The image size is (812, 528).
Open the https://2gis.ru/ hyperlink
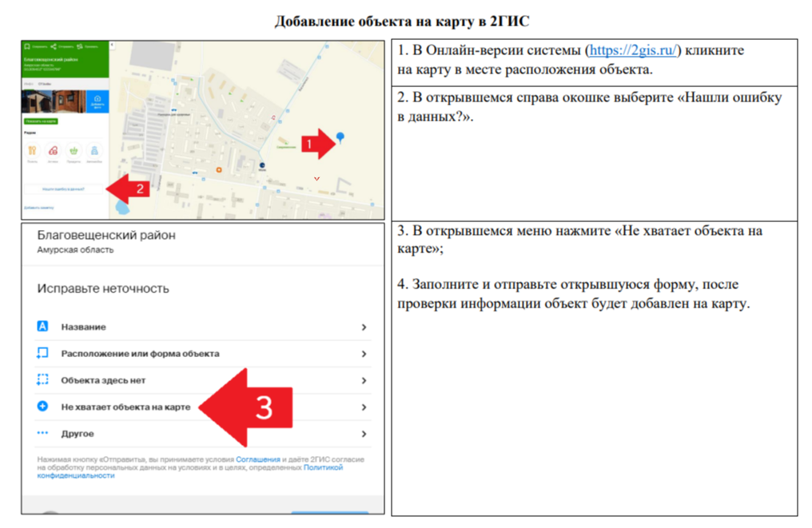[x=633, y=50]
